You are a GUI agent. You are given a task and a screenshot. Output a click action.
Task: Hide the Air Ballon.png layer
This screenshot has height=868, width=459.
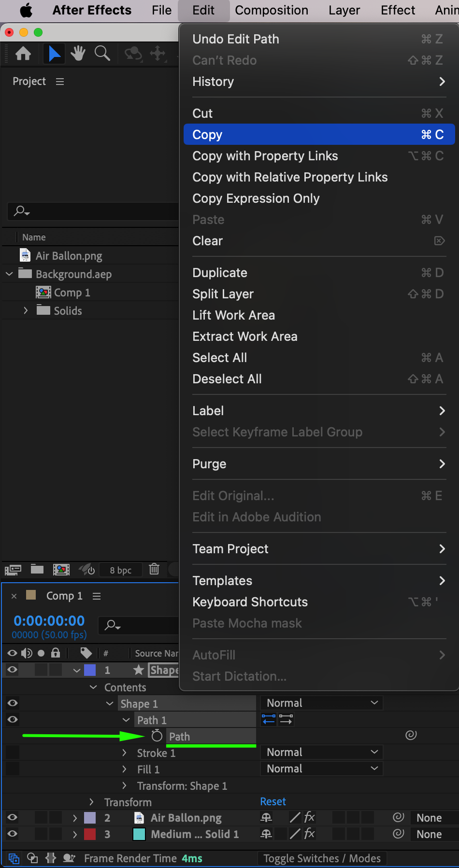[x=13, y=817]
